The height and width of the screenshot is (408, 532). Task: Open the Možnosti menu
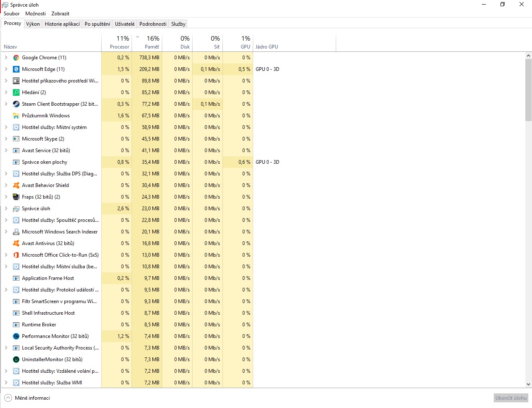(x=36, y=14)
